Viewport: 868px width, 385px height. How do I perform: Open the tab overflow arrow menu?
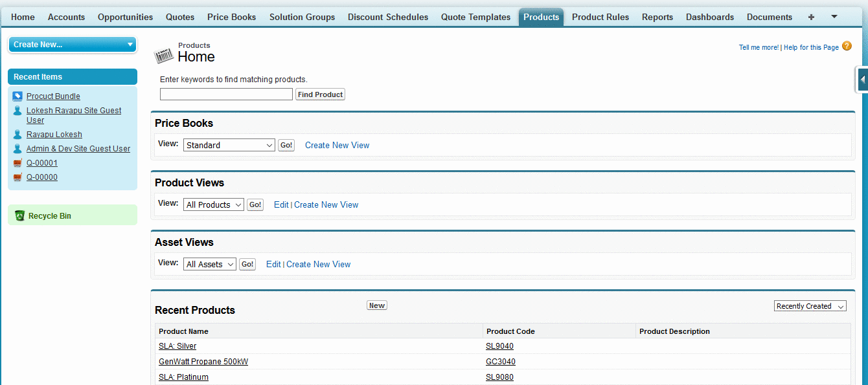click(834, 16)
